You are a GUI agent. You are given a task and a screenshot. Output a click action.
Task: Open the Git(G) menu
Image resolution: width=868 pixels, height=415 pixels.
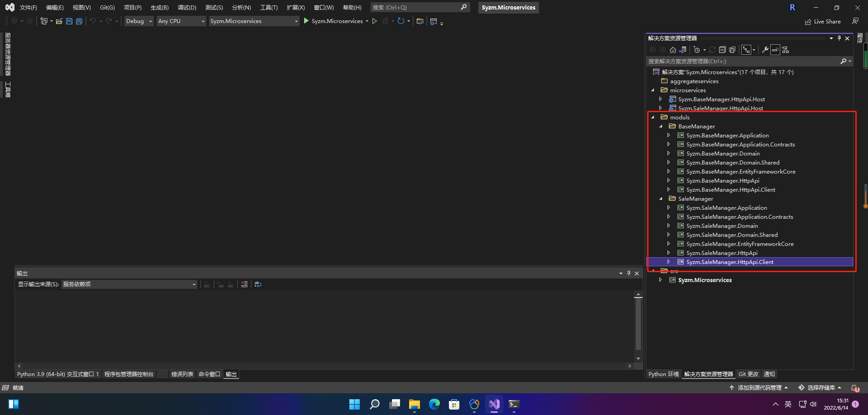click(107, 8)
